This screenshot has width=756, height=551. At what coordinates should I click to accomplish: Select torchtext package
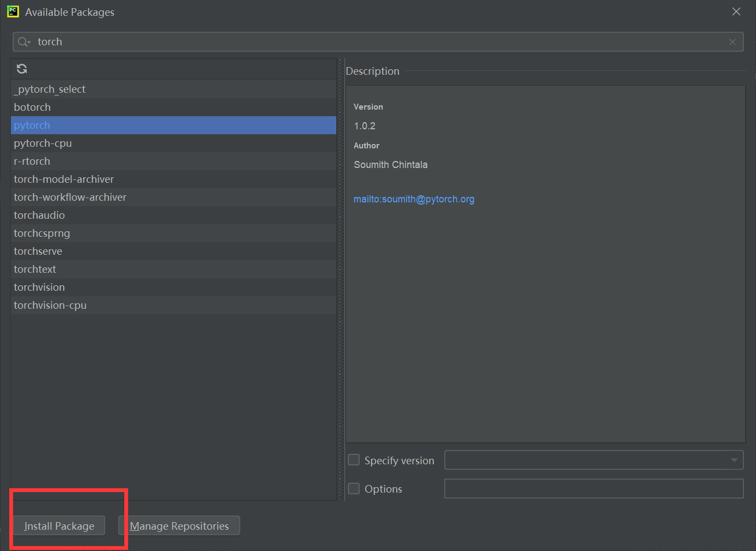173,269
